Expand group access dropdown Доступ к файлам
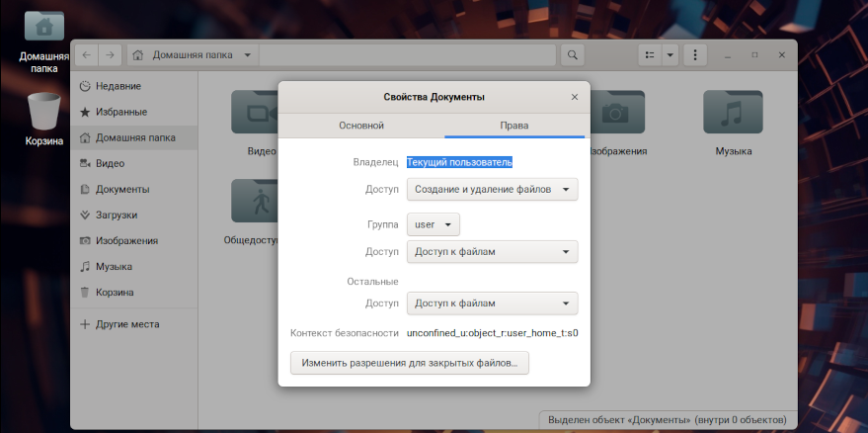This screenshot has width=868, height=433. click(x=492, y=252)
